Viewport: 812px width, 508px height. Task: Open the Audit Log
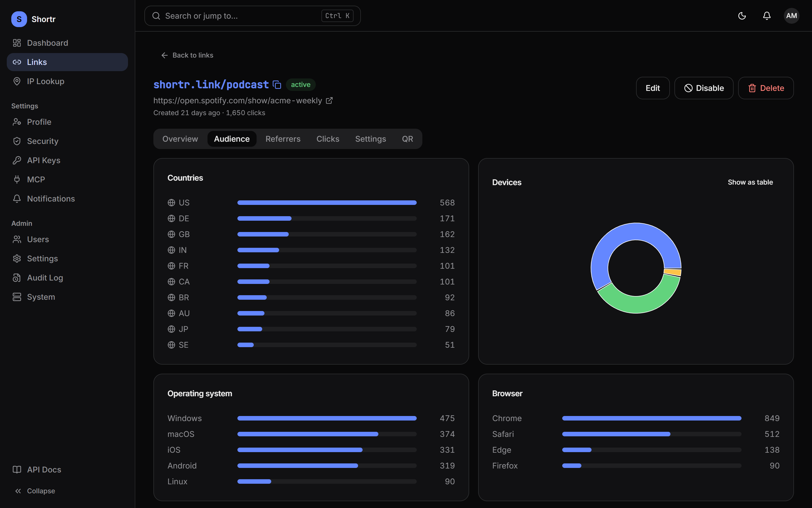(67, 277)
